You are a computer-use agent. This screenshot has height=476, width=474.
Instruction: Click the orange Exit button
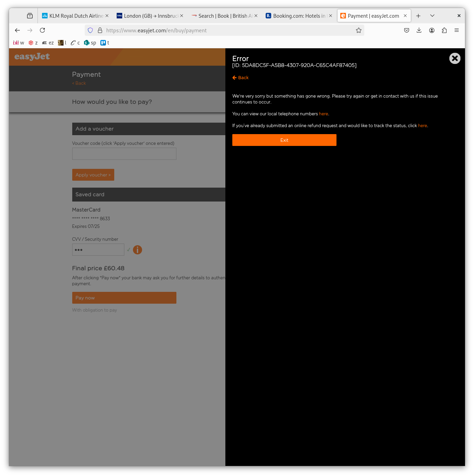coord(284,140)
